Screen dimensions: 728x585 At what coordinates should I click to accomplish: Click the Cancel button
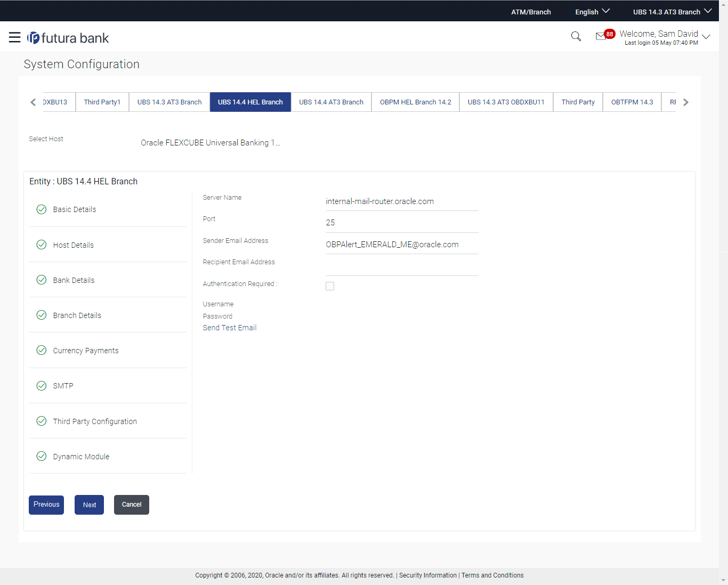(x=132, y=505)
